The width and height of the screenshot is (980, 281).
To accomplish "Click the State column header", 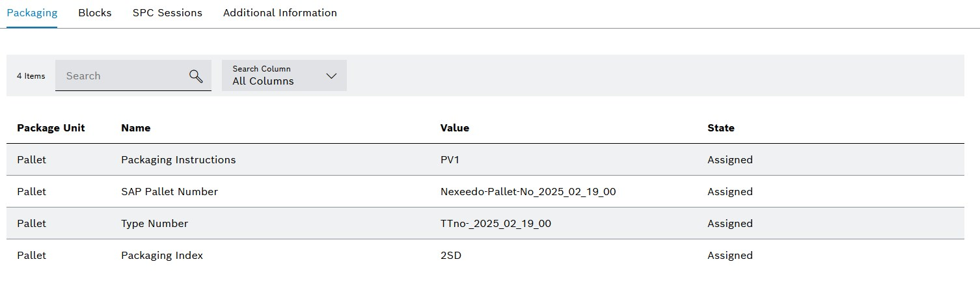I will pyautogui.click(x=721, y=128).
